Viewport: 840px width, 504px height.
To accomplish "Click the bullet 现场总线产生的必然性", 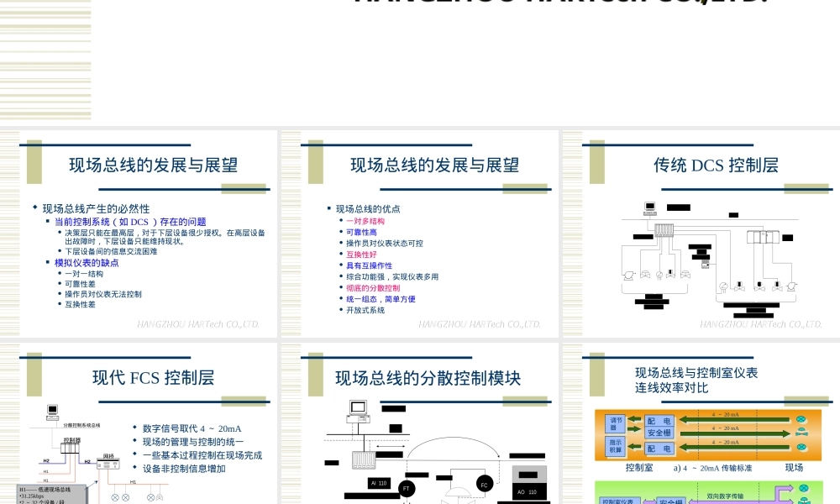I will (96, 208).
